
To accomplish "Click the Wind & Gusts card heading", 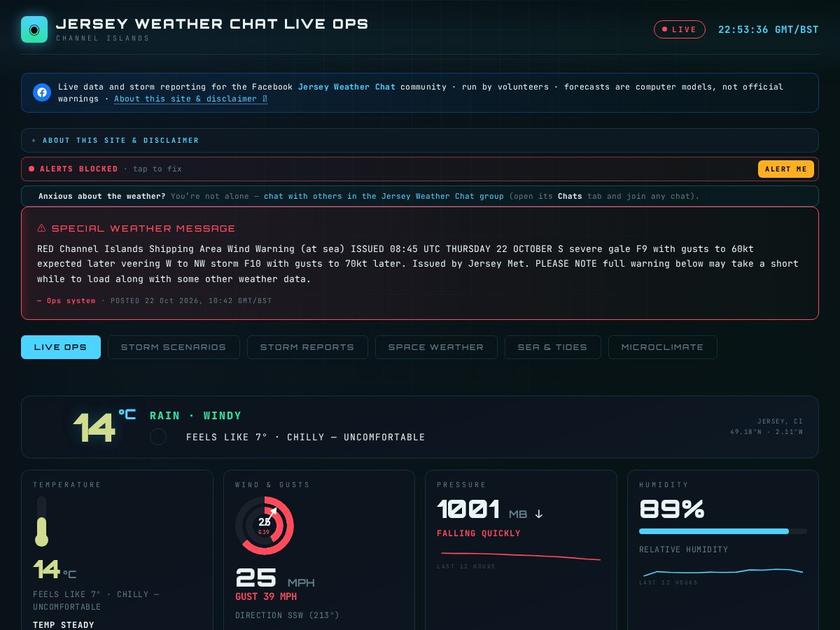I will pos(272,484).
